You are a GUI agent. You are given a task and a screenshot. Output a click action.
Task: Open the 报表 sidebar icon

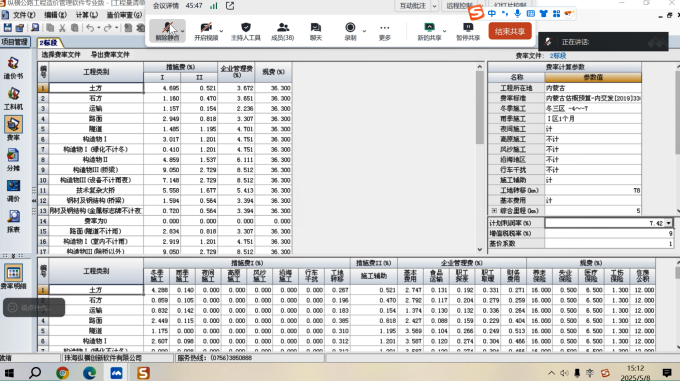pyautogui.click(x=13, y=221)
